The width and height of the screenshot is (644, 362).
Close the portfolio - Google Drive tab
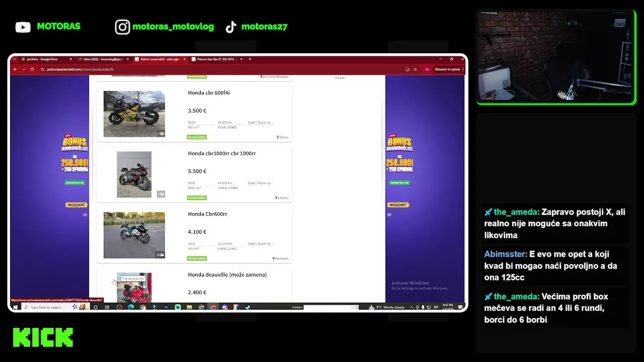(70, 59)
